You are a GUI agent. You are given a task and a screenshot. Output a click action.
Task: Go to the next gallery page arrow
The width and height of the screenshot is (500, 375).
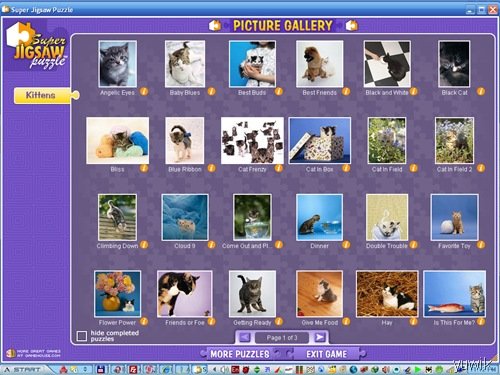click(319, 337)
